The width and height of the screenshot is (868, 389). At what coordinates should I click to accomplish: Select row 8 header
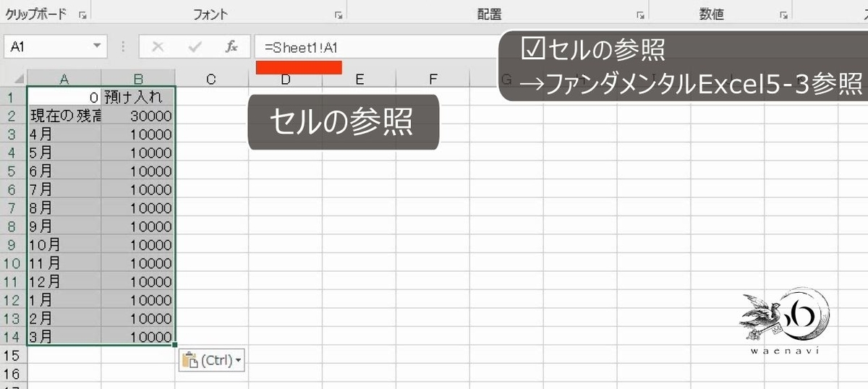(x=14, y=226)
